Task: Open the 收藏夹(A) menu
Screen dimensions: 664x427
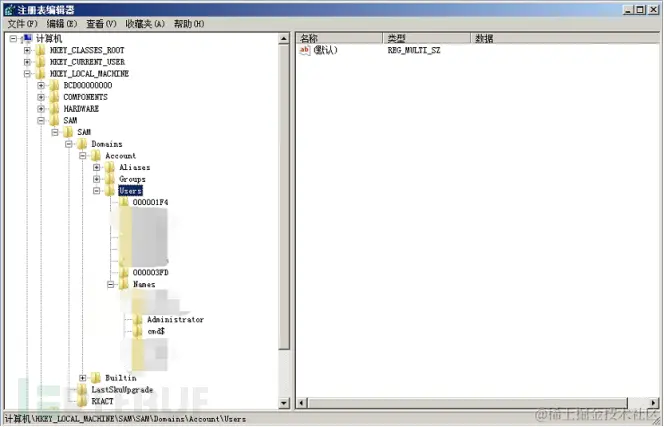Action: (145, 24)
